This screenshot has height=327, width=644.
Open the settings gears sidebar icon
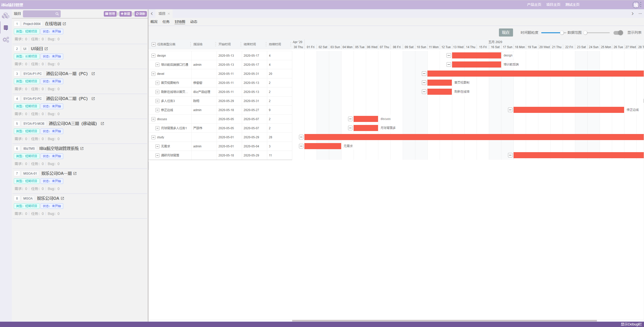tap(6, 40)
